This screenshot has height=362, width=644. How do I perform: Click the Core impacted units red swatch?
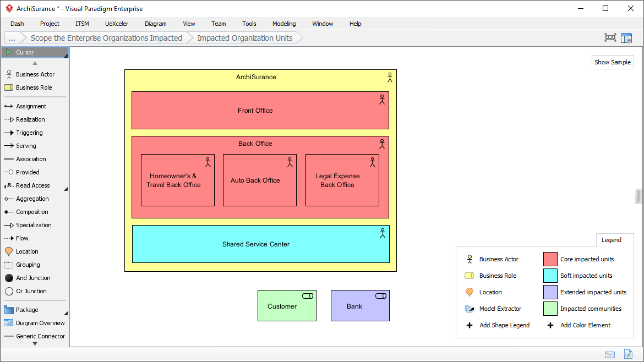tap(550, 259)
